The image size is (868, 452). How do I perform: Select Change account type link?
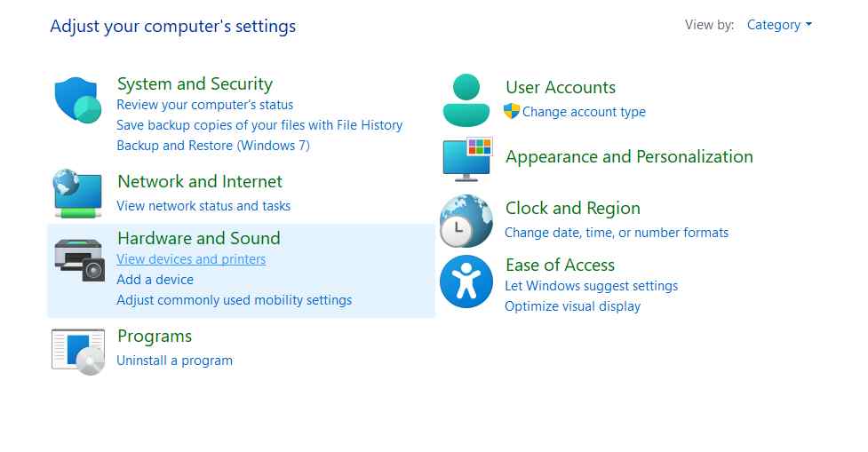click(x=584, y=112)
